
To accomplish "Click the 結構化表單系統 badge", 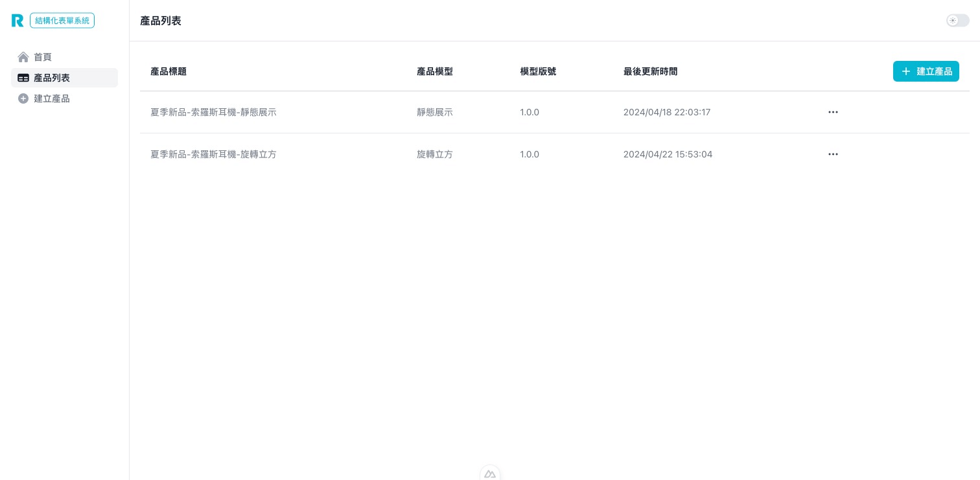I will (62, 20).
